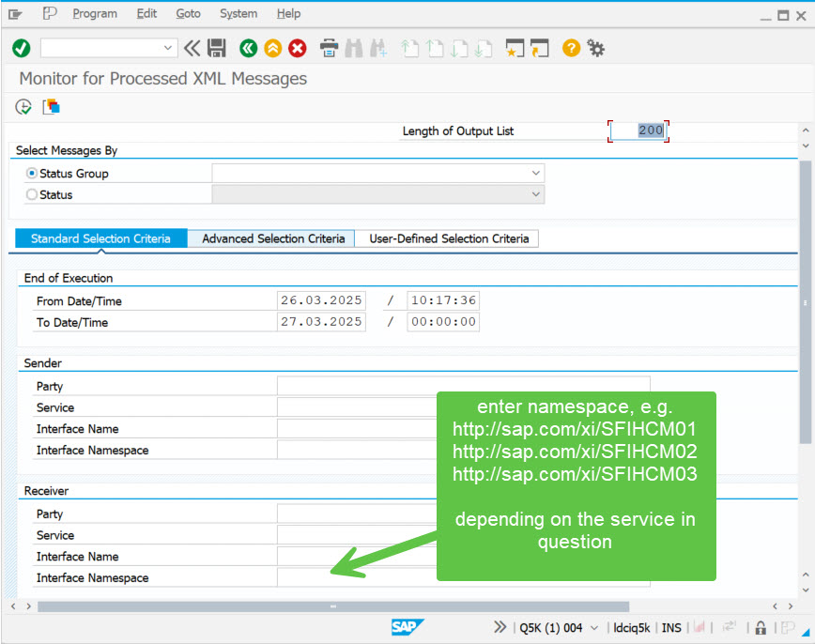This screenshot has width=815, height=644.
Task: Open the Program menu
Action: pos(95,13)
